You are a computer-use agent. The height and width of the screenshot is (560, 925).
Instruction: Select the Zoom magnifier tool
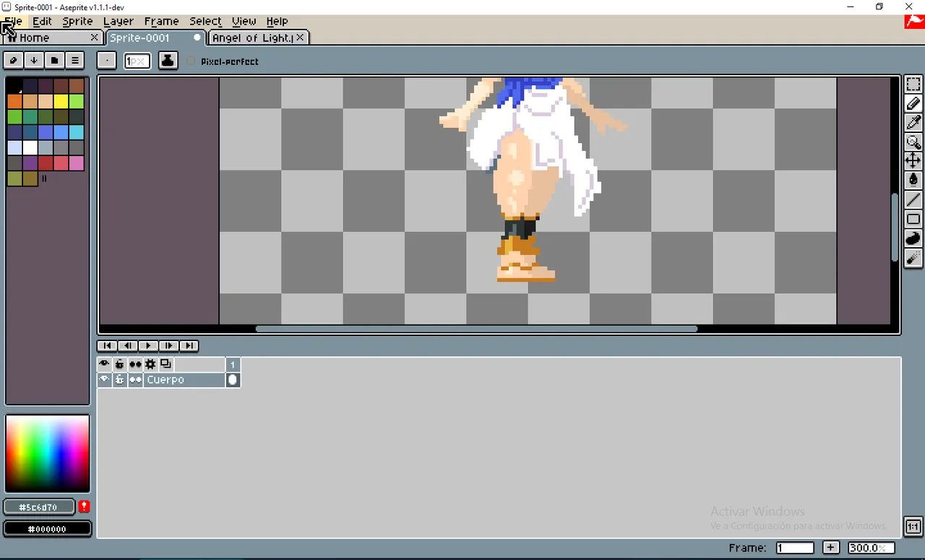913,142
